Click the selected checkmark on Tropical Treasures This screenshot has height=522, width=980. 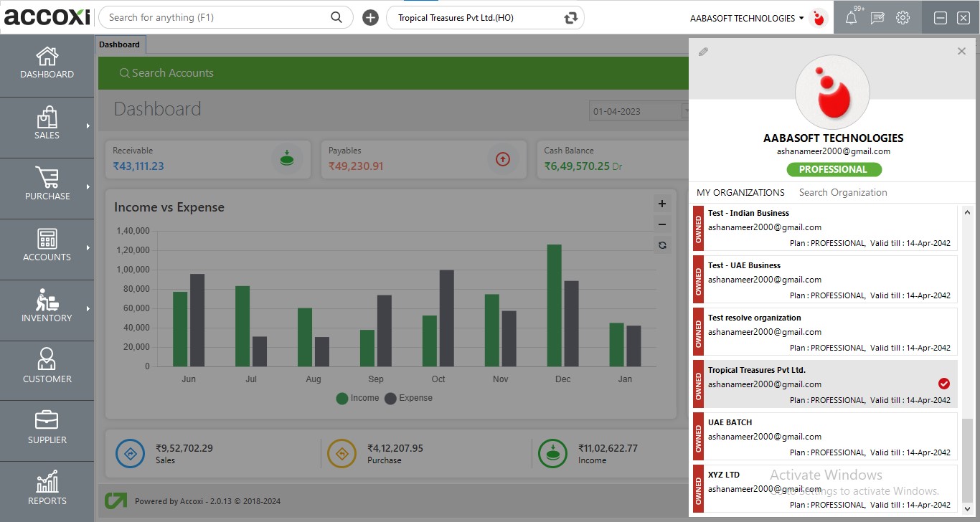[943, 384]
